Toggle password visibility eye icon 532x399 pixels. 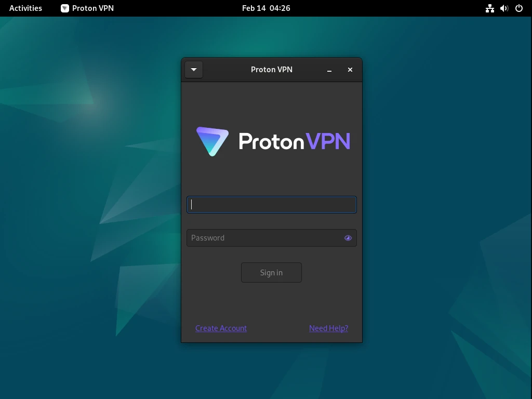coord(348,238)
